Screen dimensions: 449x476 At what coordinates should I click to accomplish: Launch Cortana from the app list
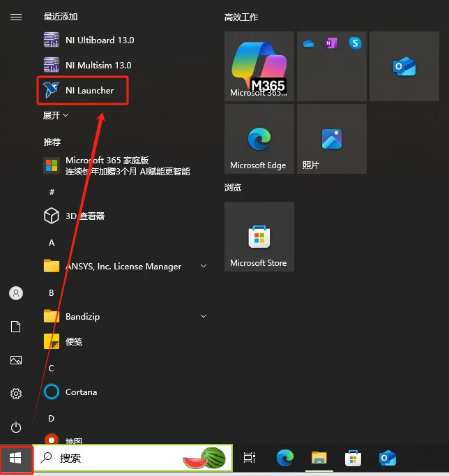[x=70, y=392]
